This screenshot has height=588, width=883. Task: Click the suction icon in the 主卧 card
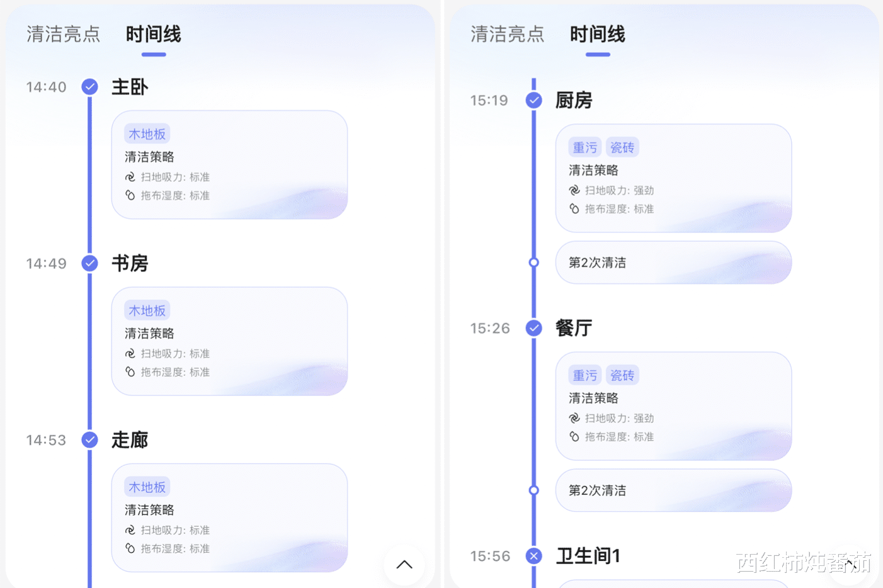130,177
